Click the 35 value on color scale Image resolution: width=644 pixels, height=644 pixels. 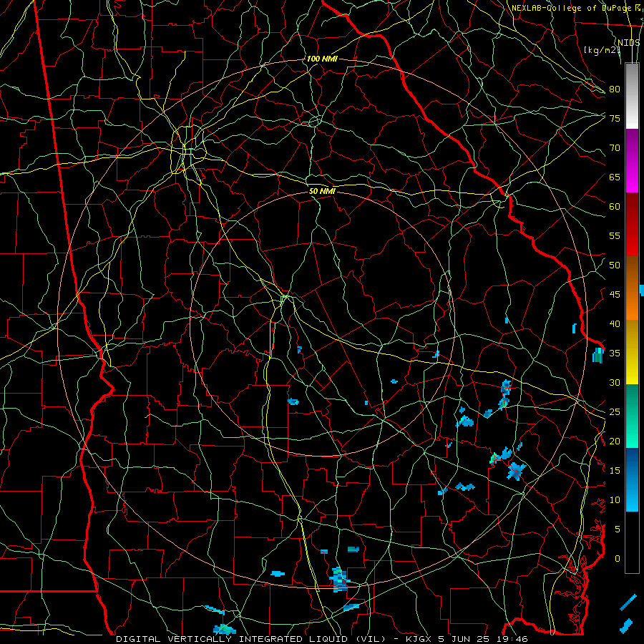615,353
